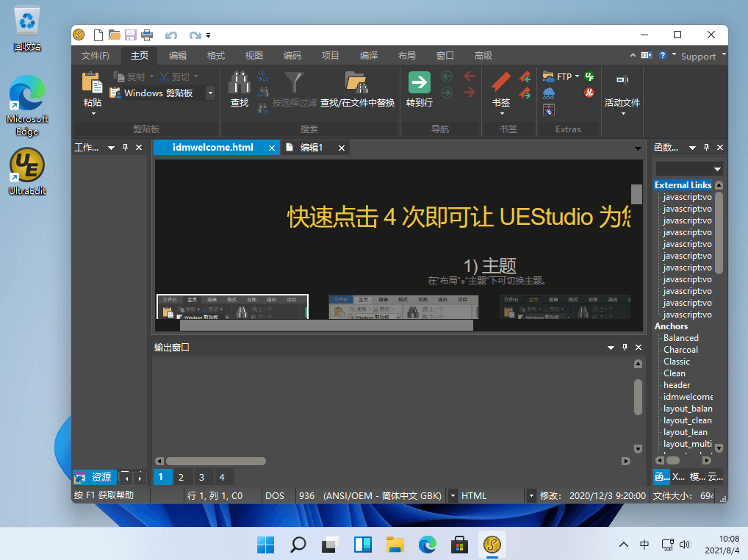Expand the 活动文件 dropdown arrow
This screenshot has height=560, width=748.
coord(623,113)
